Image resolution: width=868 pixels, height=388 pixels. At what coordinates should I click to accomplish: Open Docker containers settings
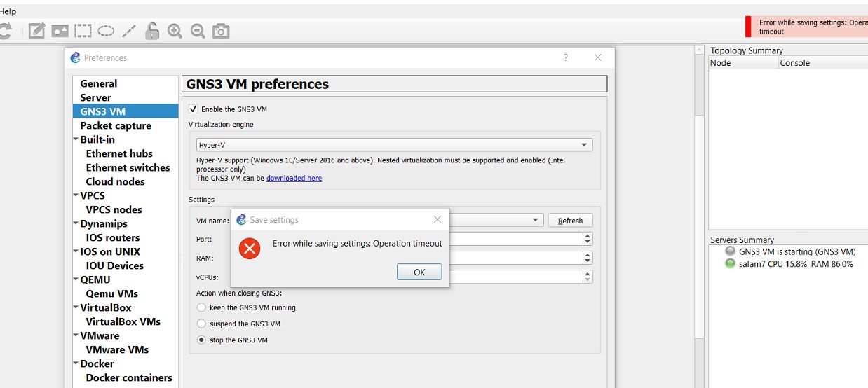(129, 377)
